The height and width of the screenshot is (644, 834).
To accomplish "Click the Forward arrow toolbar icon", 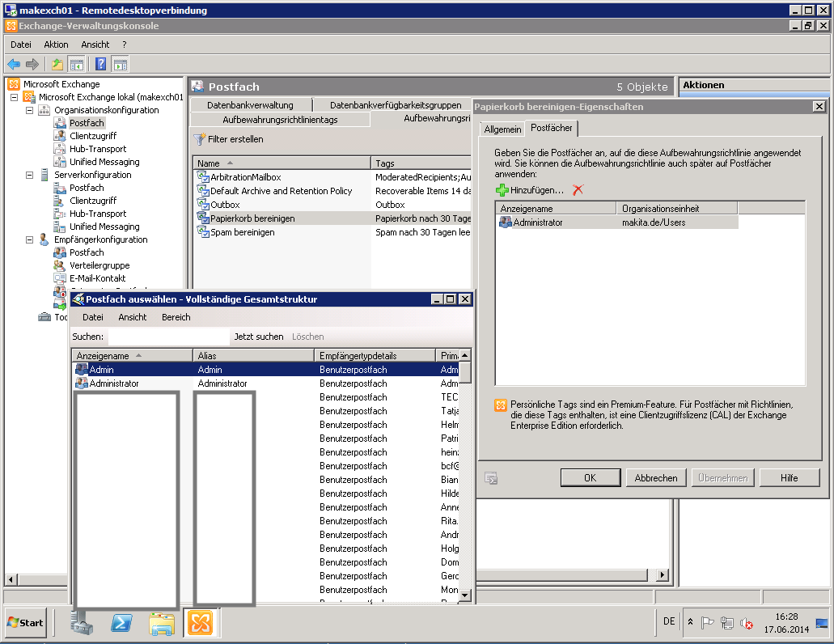I will pyautogui.click(x=32, y=65).
